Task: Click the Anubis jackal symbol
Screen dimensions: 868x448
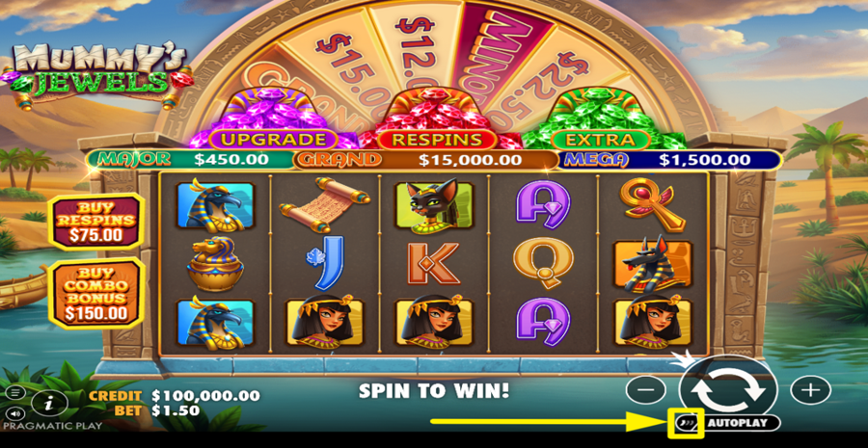Action: click(x=653, y=264)
